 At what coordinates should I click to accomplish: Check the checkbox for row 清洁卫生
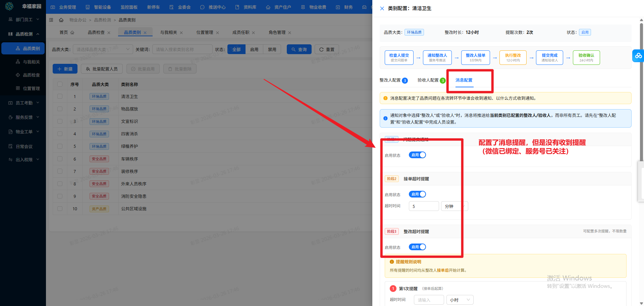[60, 96]
